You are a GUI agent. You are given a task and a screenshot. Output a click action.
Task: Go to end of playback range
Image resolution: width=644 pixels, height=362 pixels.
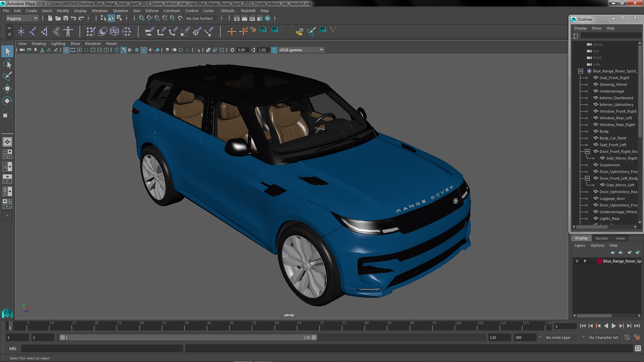click(637, 326)
